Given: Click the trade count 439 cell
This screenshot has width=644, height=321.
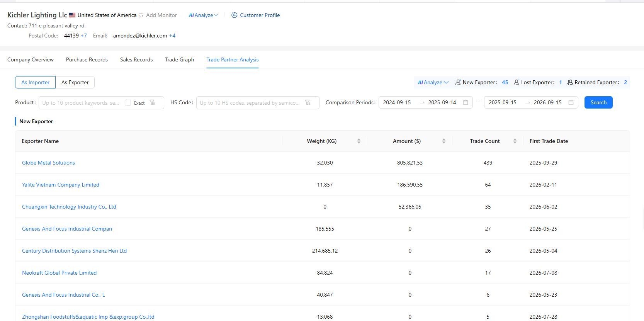Looking at the screenshot, I should tap(488, 163).
